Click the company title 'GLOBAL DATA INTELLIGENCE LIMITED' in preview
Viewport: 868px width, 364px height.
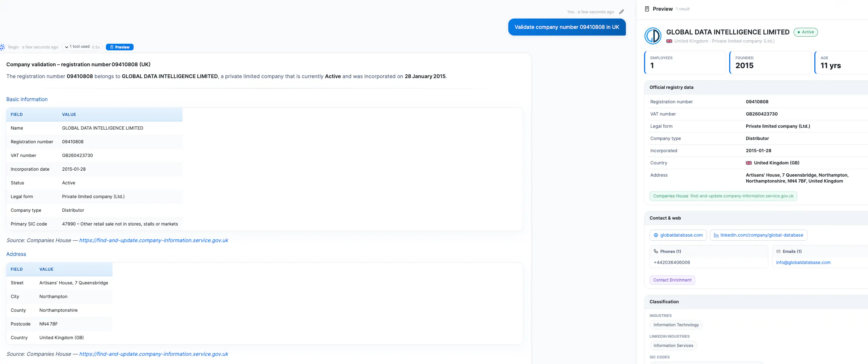coord(728,32)
